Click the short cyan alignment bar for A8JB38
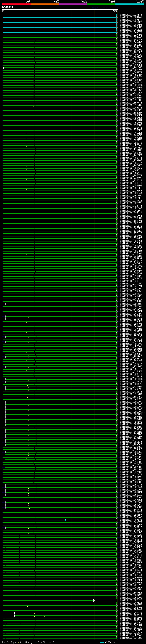146x644 pixels. [34, 520]
